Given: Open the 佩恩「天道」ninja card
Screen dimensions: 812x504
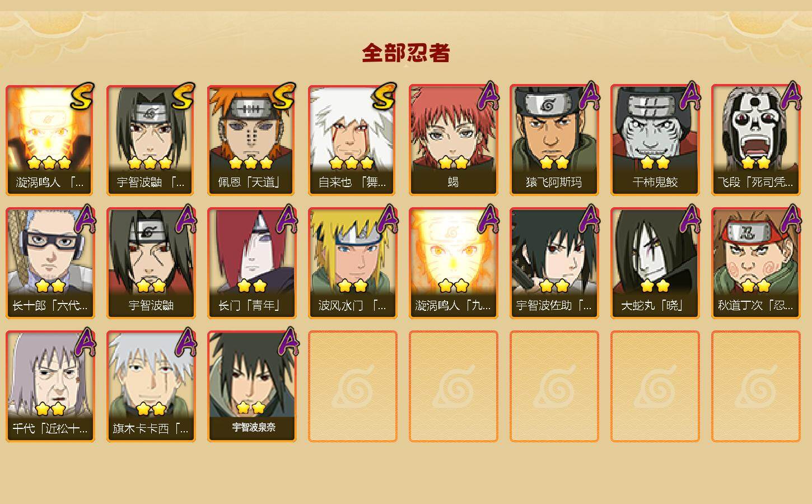Looking at the screenshot, I should pos(251,140).
